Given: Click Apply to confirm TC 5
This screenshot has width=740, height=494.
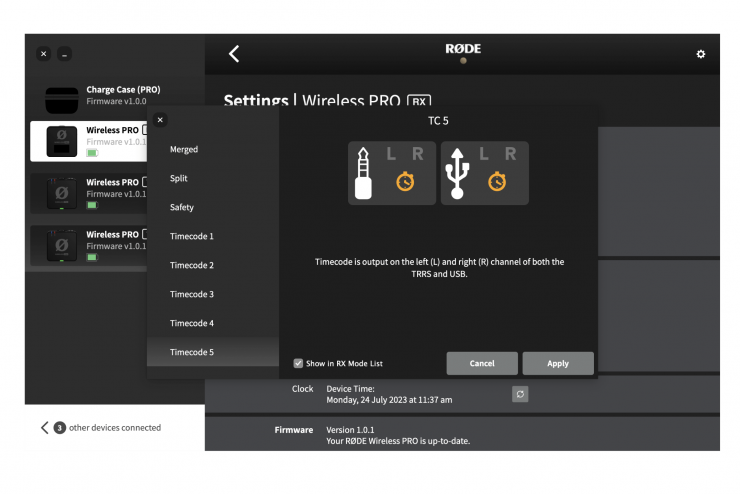Looking at the screenshot, I should coord(557,363).
